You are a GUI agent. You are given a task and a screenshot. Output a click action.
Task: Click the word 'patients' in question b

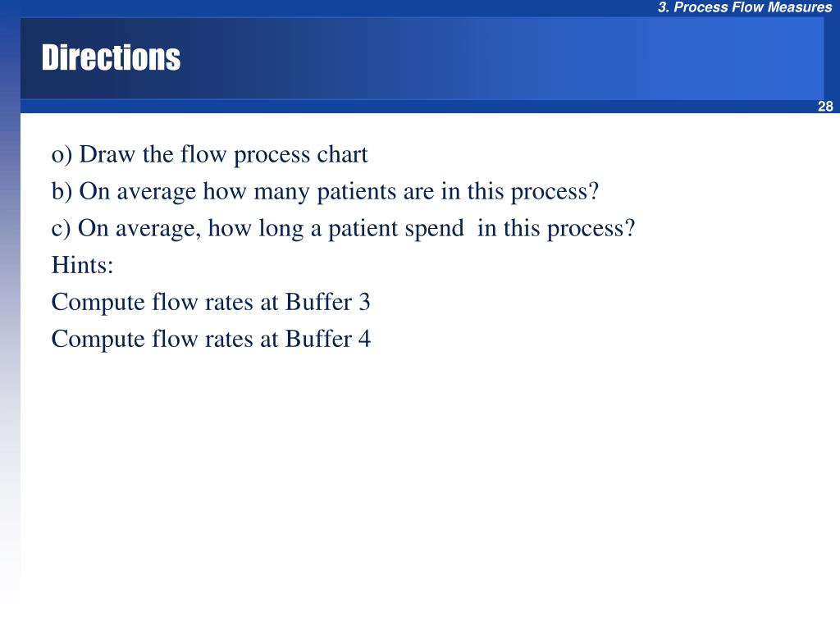356,192
